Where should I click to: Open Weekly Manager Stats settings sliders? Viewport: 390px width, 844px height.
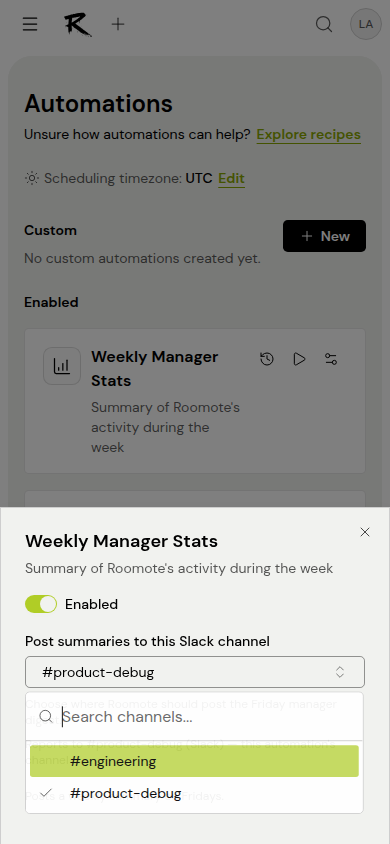click(331, 359)
